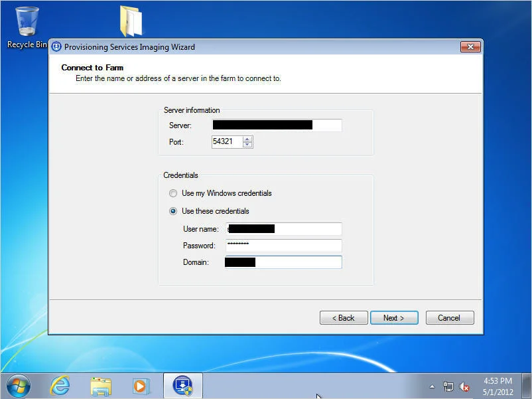Decrease the port number with down arrow
Image resolution: width=532 pixels, height=399 pixels.
[247, 145]
